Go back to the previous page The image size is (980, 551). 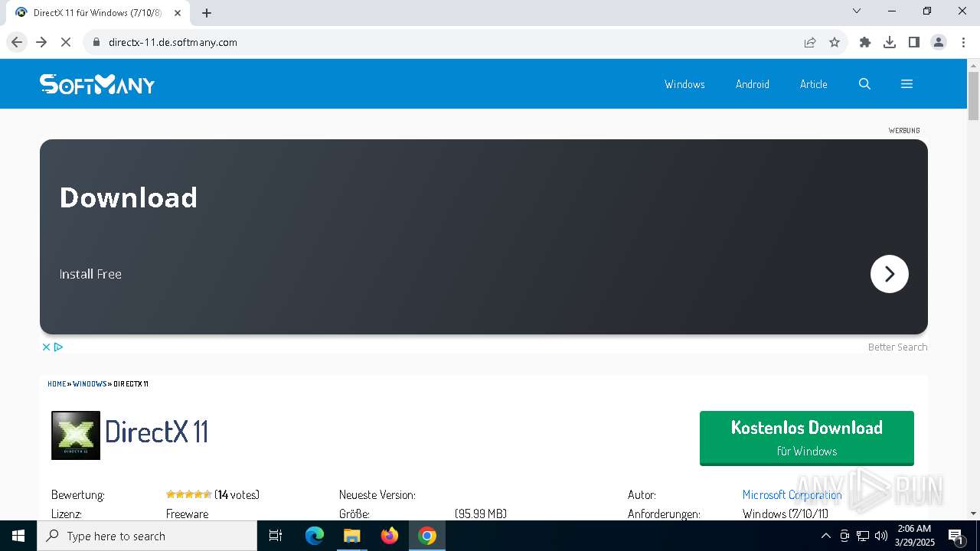[x=17, y=42]
